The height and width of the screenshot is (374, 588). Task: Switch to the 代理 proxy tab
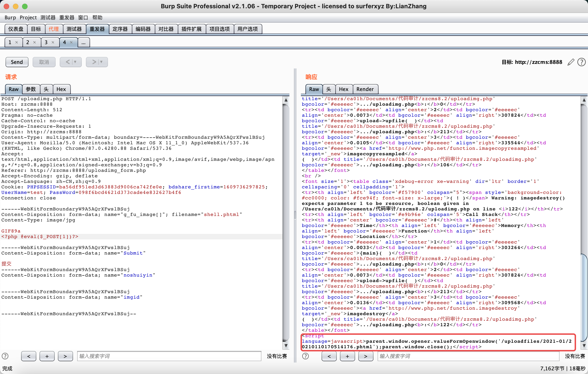[54, 29]
